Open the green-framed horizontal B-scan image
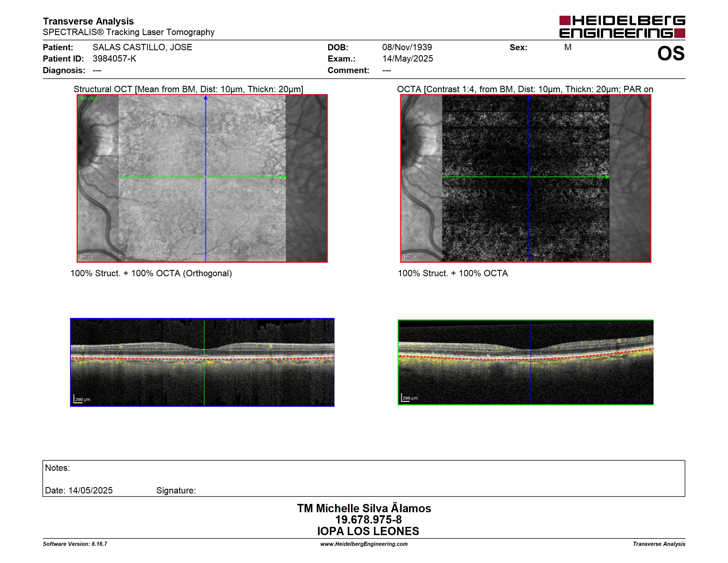 pos(526,362)
